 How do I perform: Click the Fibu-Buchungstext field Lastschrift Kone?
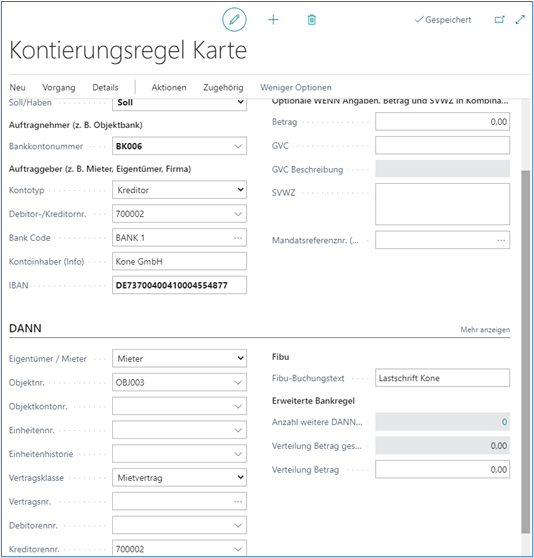pyautogui.click(x=442, y=378)
